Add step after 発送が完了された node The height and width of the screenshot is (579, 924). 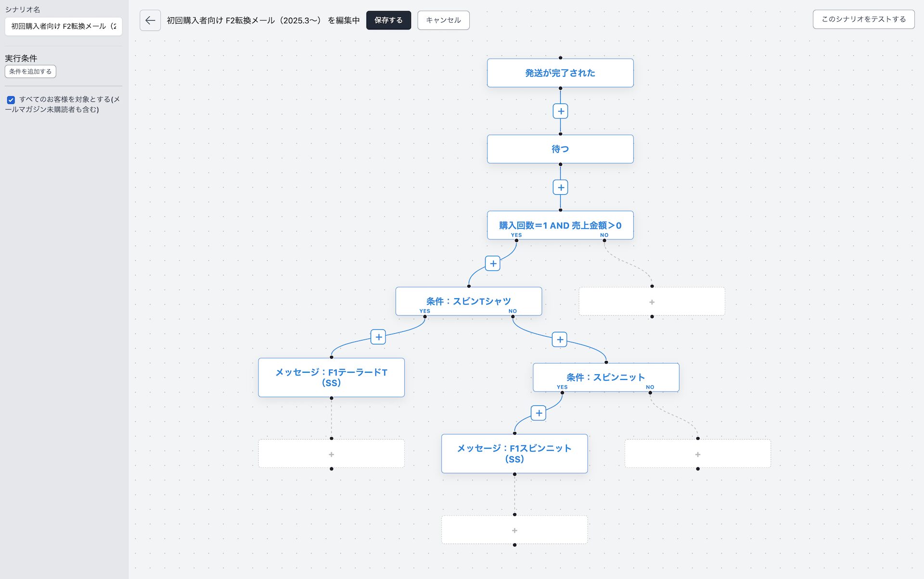560,111
